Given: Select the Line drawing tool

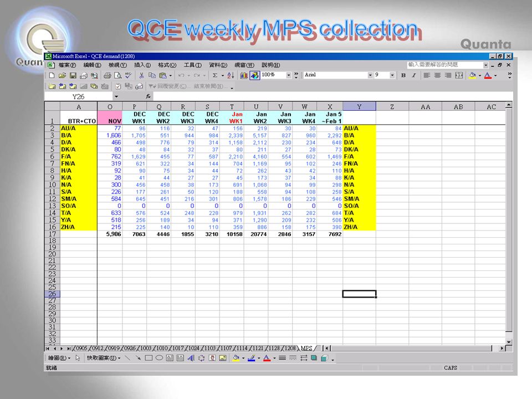Looking at the screenshot, I should tap(127, 358).
